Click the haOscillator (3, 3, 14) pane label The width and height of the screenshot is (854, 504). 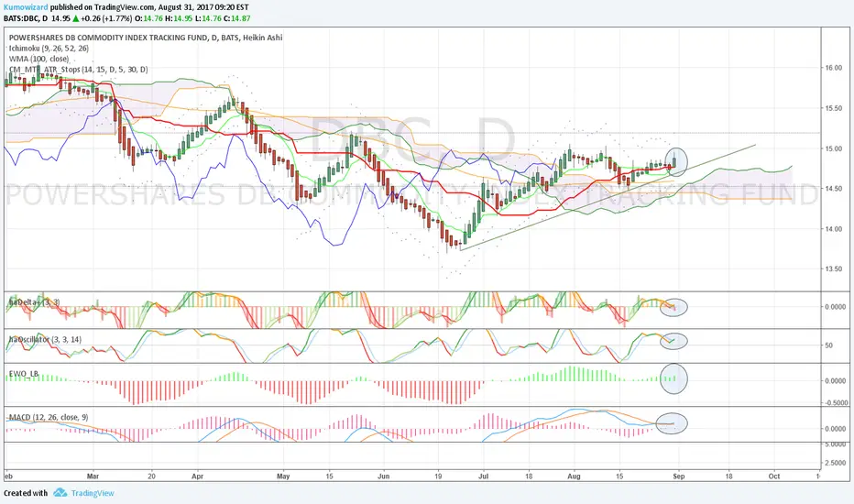click(45, 339)
